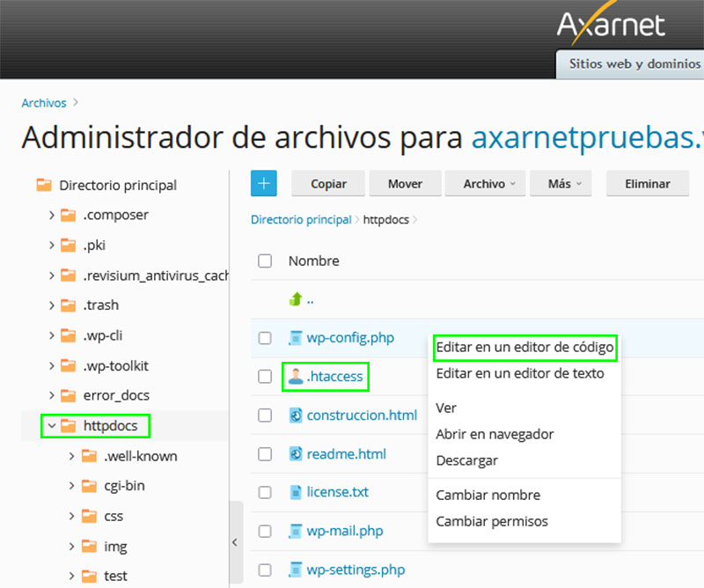Click the cgi-bin folder icon

pos(90,486)
